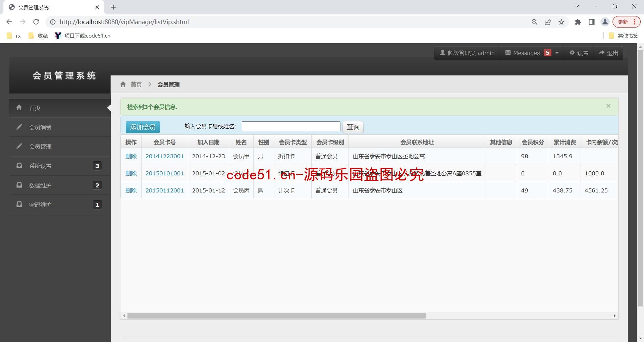Open member card 20150112001

(x=165, y=190)
